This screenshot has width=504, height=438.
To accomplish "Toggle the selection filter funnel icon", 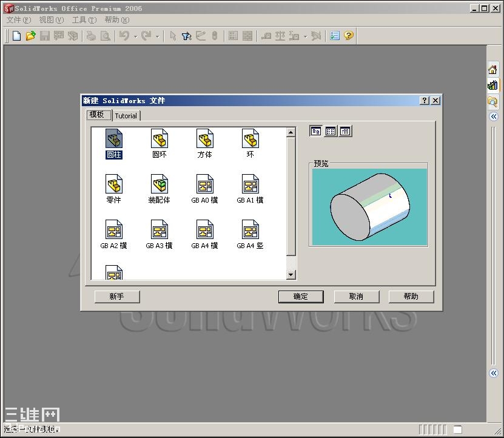I will tap(186, 36).
